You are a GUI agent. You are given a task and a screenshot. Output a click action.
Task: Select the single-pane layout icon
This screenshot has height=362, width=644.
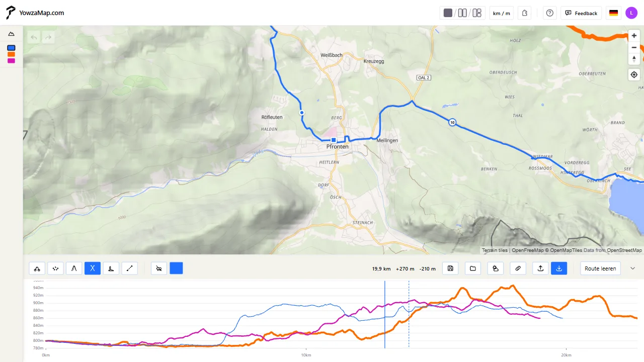(x=448, y=13)
